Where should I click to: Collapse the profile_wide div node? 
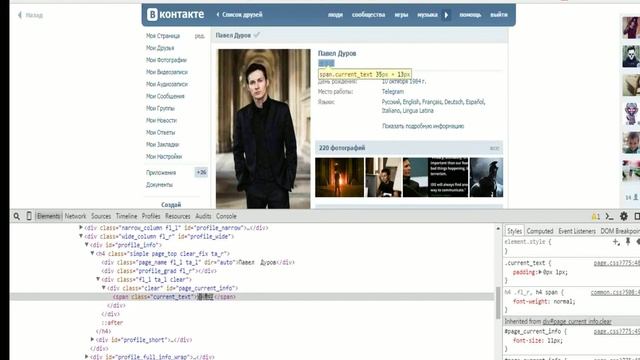(81, 236)
